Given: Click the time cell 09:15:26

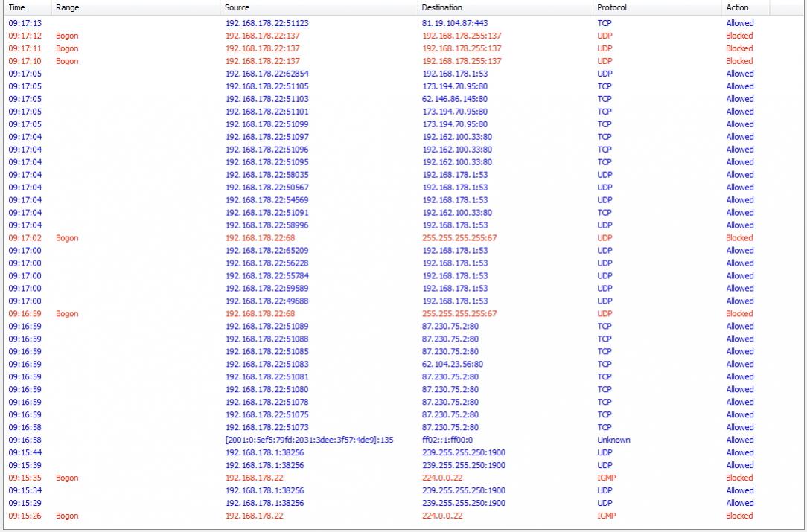Looking at the screenshot, I should click(25, 516).
